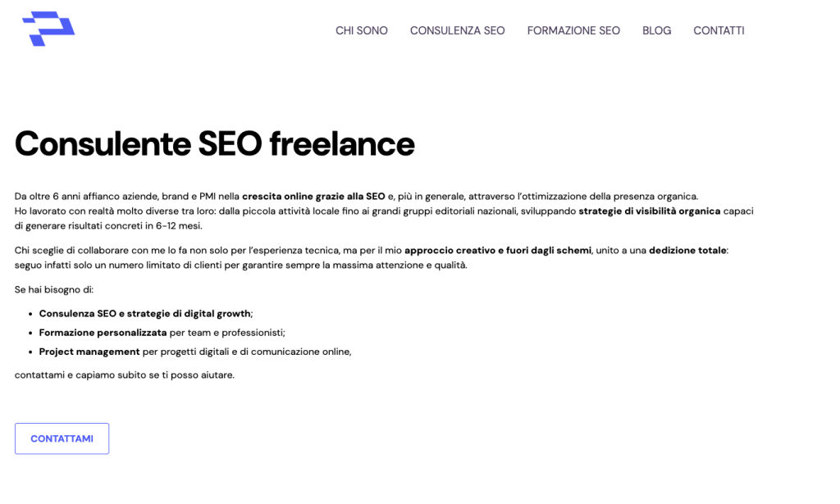The image size is (840, 504).
Task: Click the CONTATTAMI button
Action: pyautogui.click(x=62, y=438)
